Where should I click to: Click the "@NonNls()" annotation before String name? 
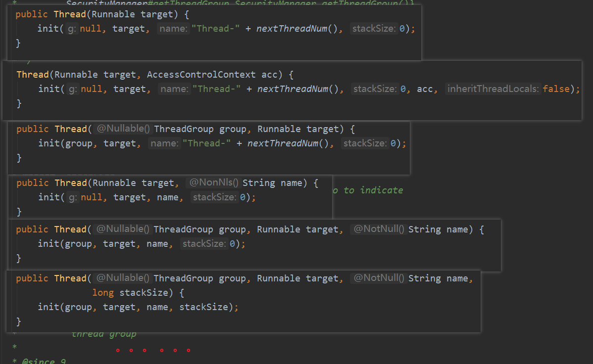click(x=214, y=182)
